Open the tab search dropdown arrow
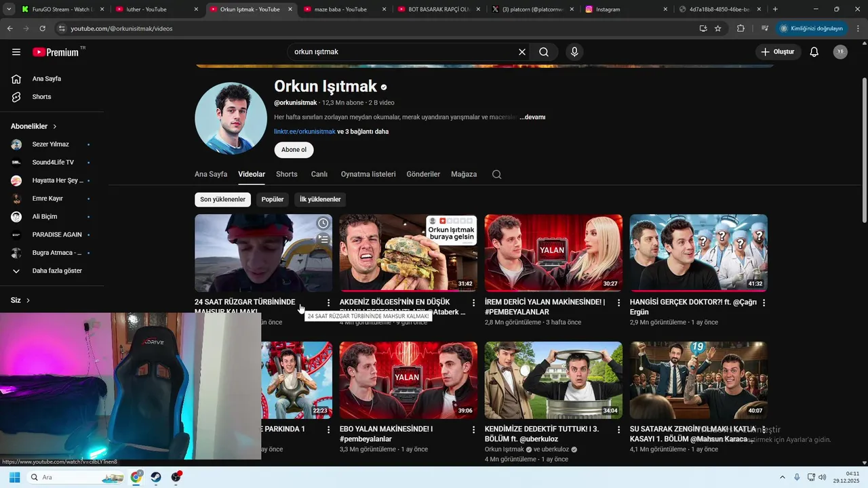This screenshot has width=868, height=488. (8, 9)
